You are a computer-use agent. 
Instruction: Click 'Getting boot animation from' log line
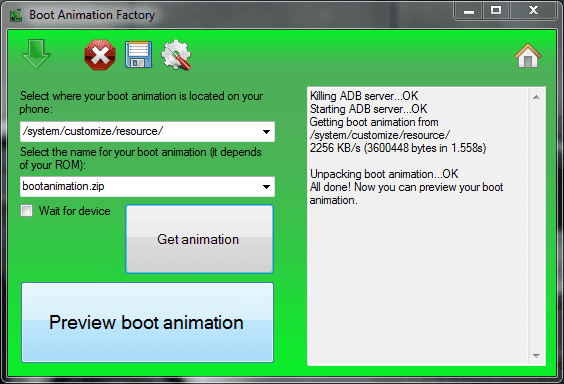coord(374,122)
